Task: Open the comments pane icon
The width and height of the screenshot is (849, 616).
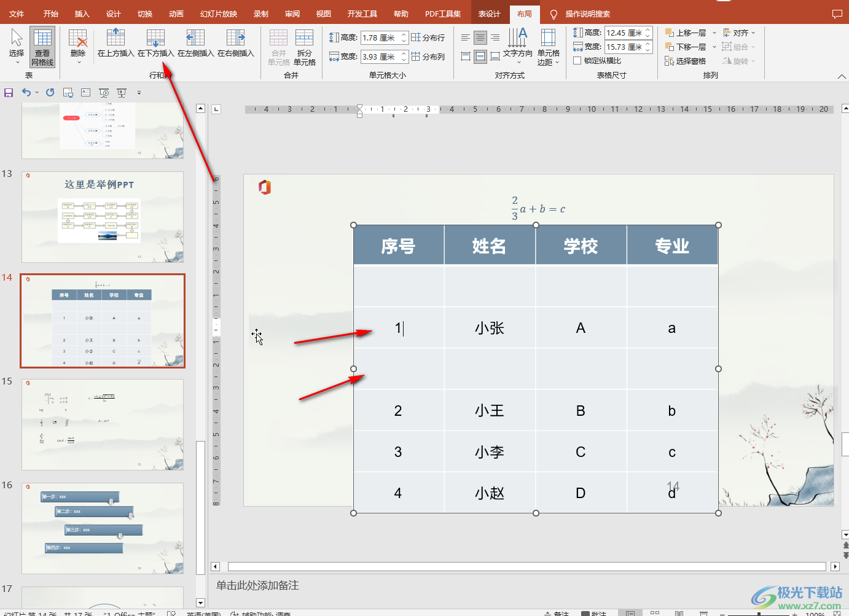Action: point(837,14)
